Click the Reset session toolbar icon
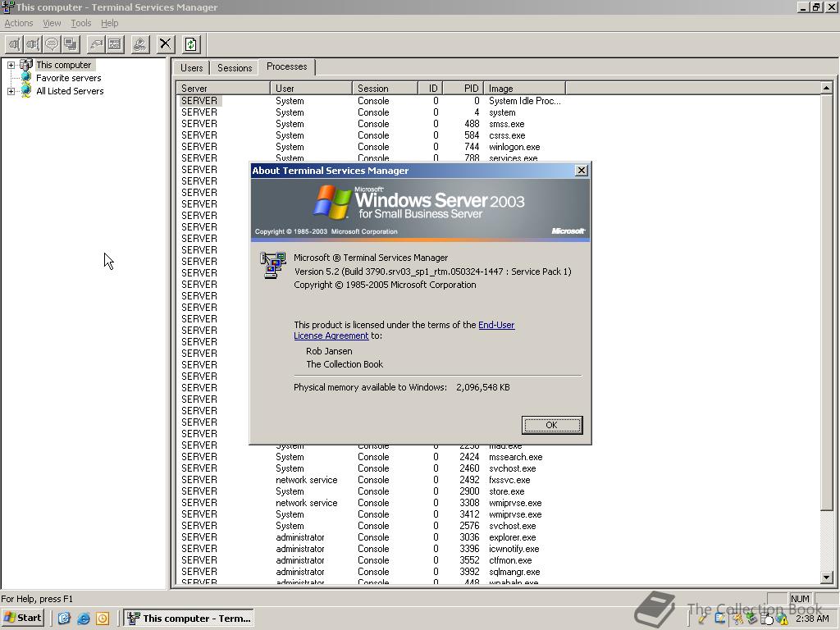The width and height of the screenshot is (840, 630). click(x=96, y=44)
